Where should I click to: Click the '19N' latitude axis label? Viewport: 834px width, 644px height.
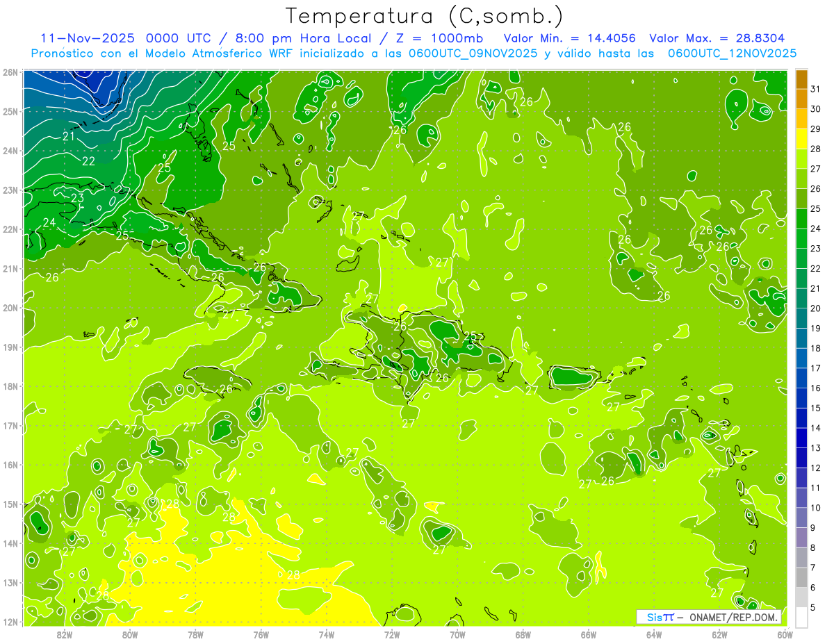click(10, 347)
